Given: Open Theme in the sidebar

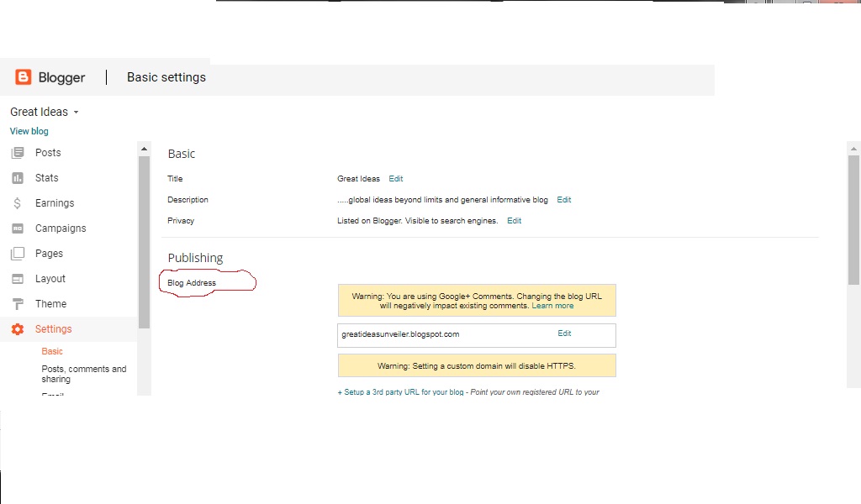Looking at the screenshot, I should coord(50,304).
